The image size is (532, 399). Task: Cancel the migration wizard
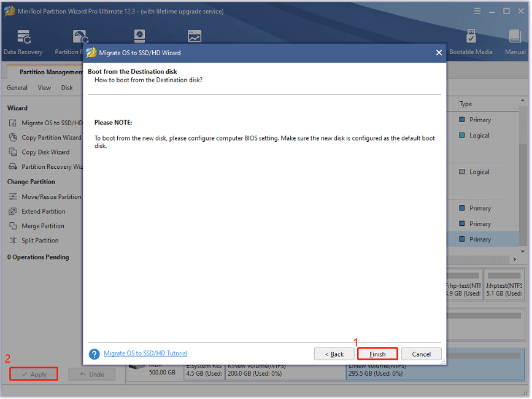[x=422, y=354]
